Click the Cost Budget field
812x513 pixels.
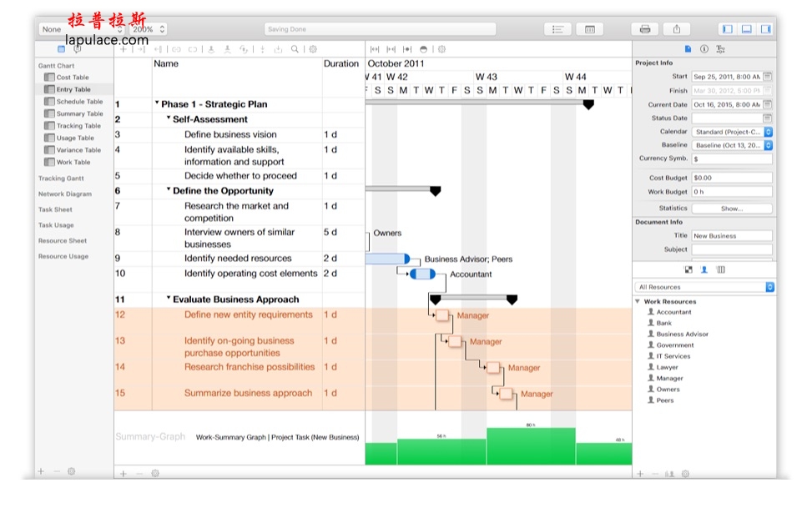point(732,178)
